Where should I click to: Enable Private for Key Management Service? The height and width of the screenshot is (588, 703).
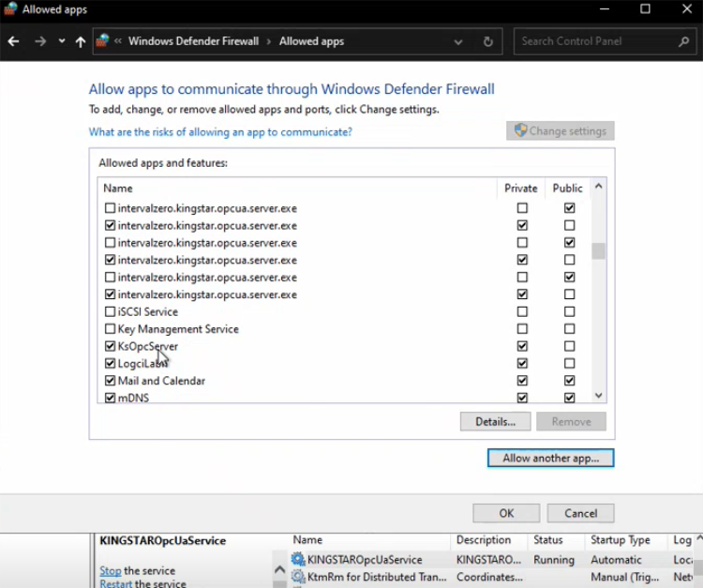(x=522, y=329)
